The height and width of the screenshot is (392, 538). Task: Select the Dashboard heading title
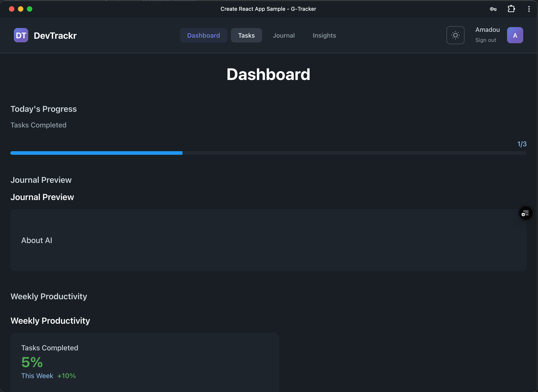pyautogui.click(x=268, y=74)
